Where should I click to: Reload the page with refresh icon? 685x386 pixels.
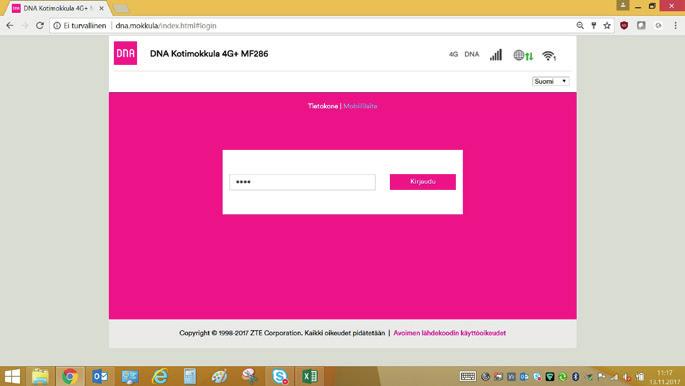coord(40,25)
